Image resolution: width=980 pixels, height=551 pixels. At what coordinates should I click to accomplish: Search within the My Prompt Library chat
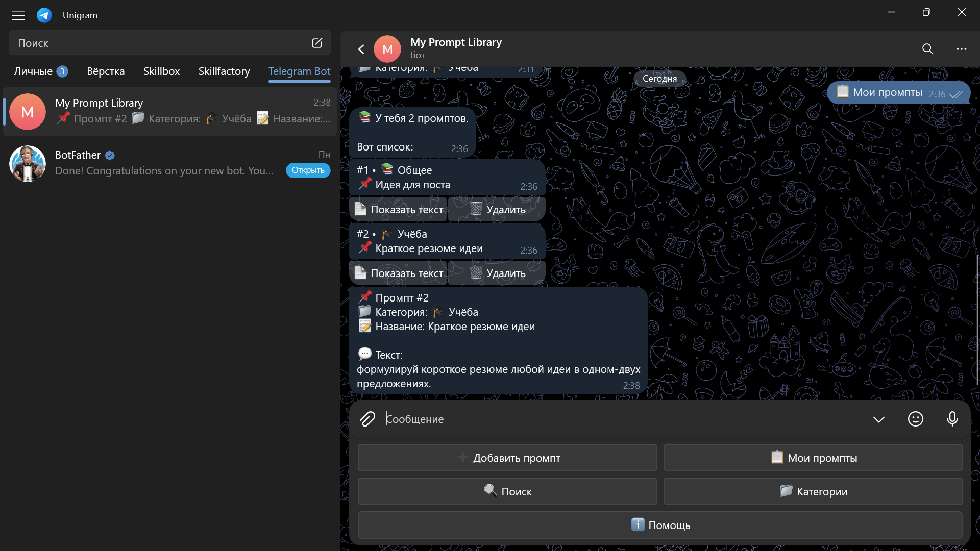coord(927,49)
